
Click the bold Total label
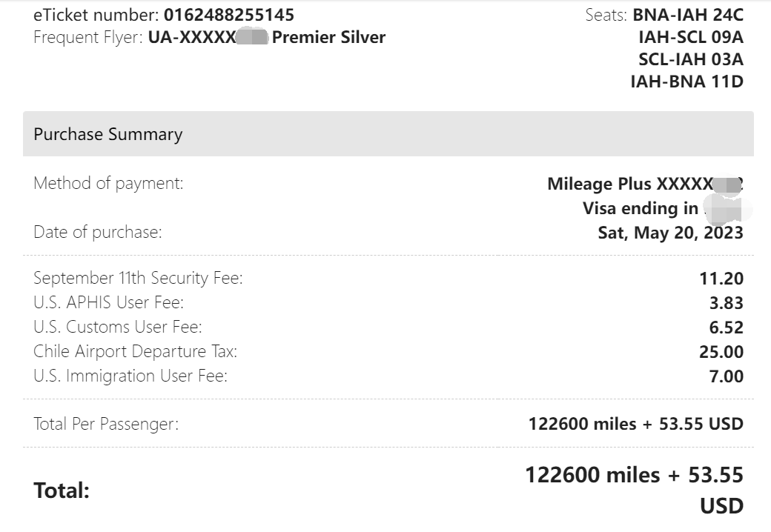click(62, 490)
